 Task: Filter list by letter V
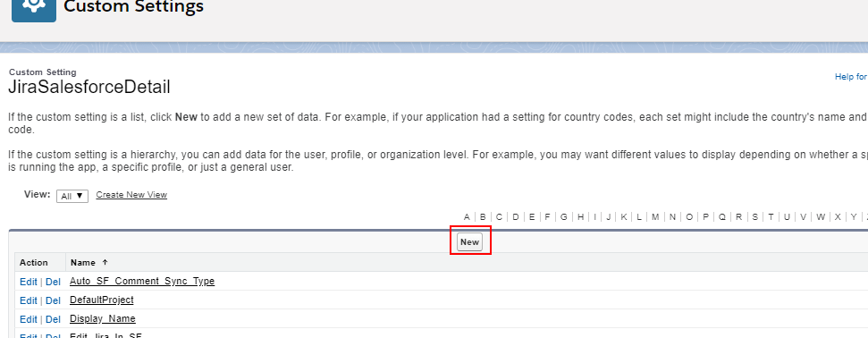pos(803,216)
